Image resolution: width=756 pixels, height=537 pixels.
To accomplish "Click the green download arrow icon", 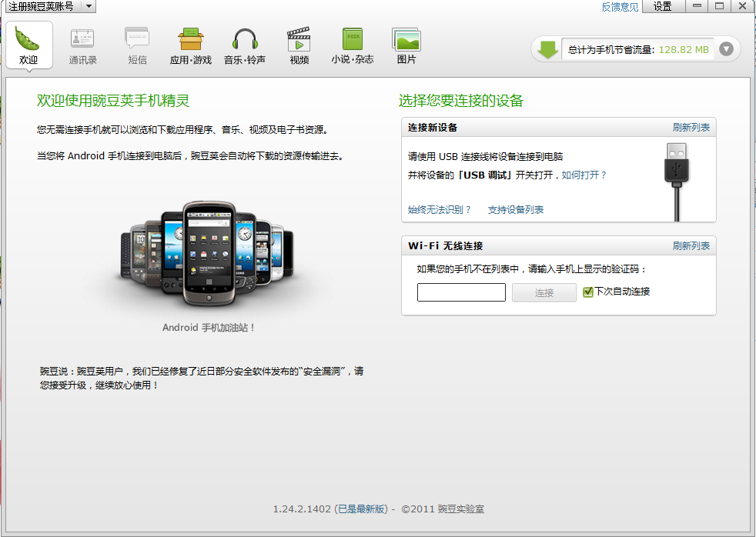I will tap(547, 49).
